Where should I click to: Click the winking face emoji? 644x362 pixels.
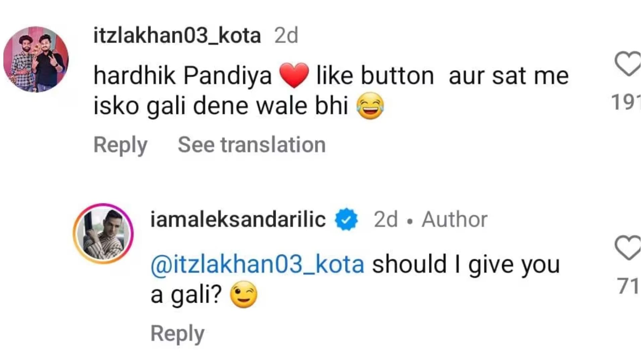pyautogui.click(x=244, y=295)
